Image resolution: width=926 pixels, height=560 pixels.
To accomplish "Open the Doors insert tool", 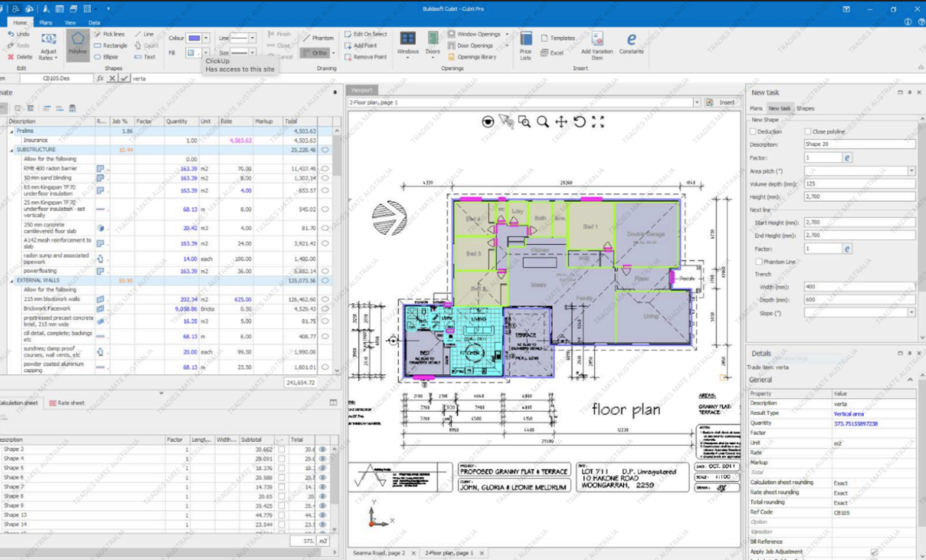I will click(432, 43).
